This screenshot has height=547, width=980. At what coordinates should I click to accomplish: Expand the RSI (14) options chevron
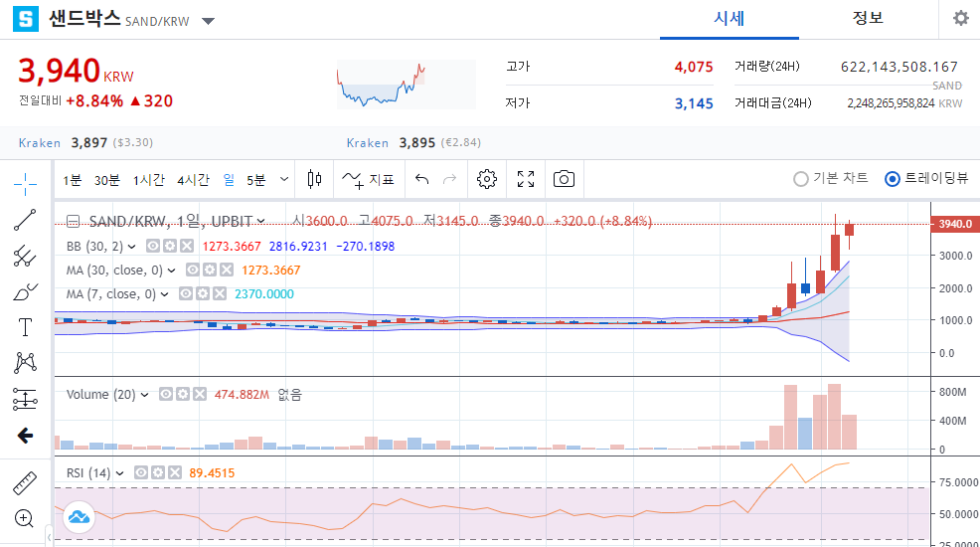(x=119, y=473)
